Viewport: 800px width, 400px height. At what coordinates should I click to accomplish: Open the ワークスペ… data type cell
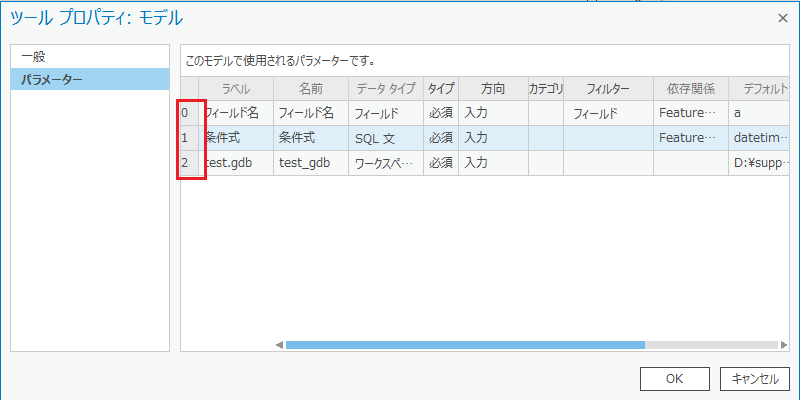386,163
